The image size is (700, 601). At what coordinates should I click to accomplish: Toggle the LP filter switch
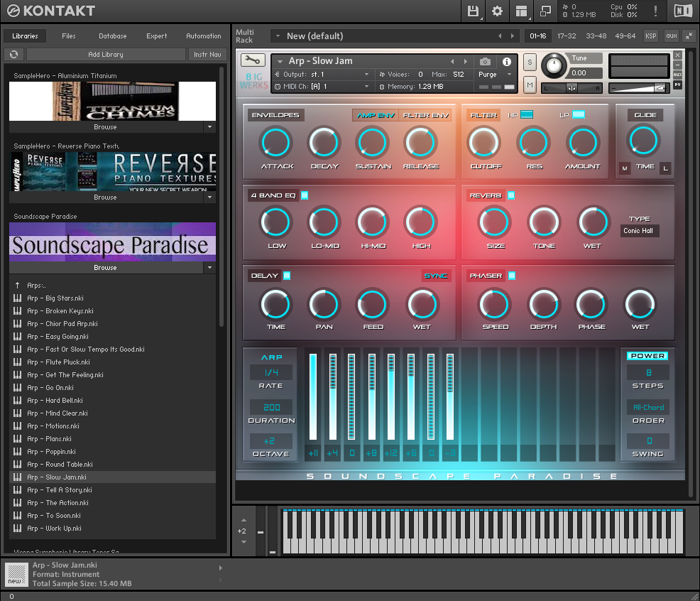(578, 115)
